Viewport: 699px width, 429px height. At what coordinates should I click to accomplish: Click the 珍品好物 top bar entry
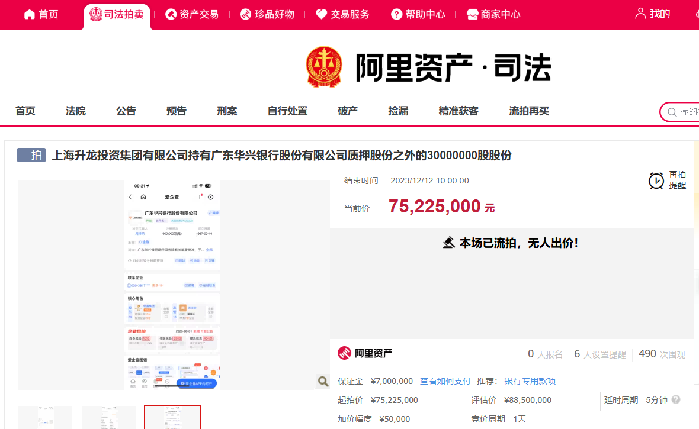(x=267, y=15)
